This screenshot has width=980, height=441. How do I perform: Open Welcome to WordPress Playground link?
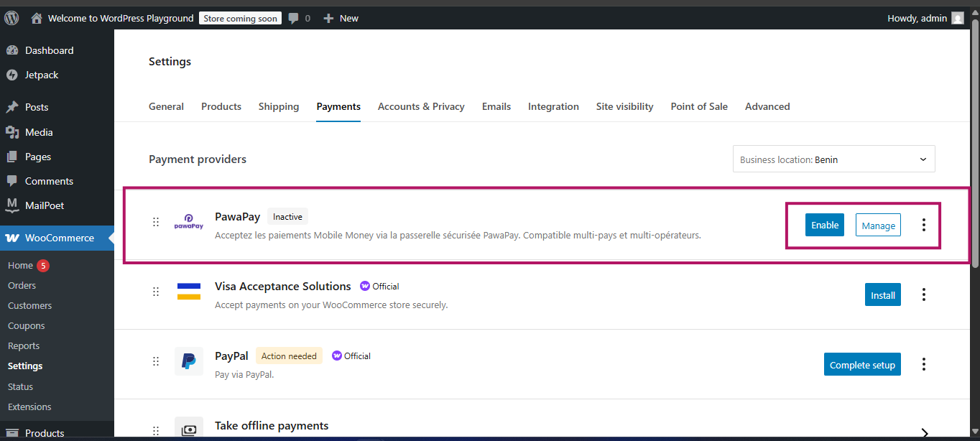(121, 18)
